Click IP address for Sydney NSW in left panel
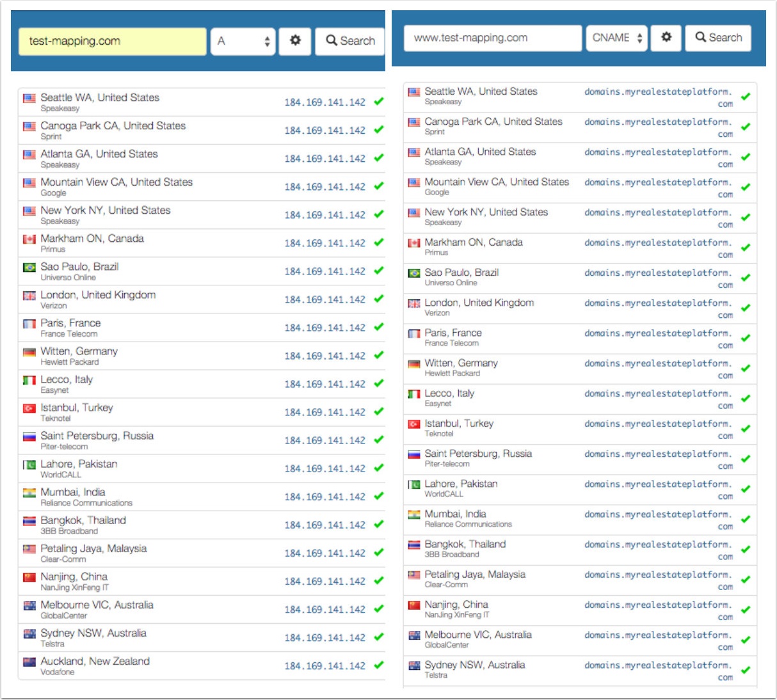 click(325, 638)
